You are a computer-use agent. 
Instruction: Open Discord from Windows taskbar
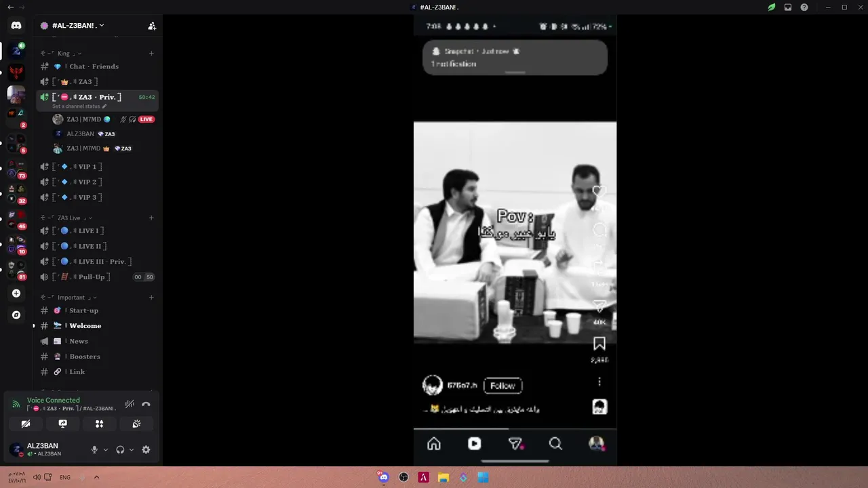384,477
